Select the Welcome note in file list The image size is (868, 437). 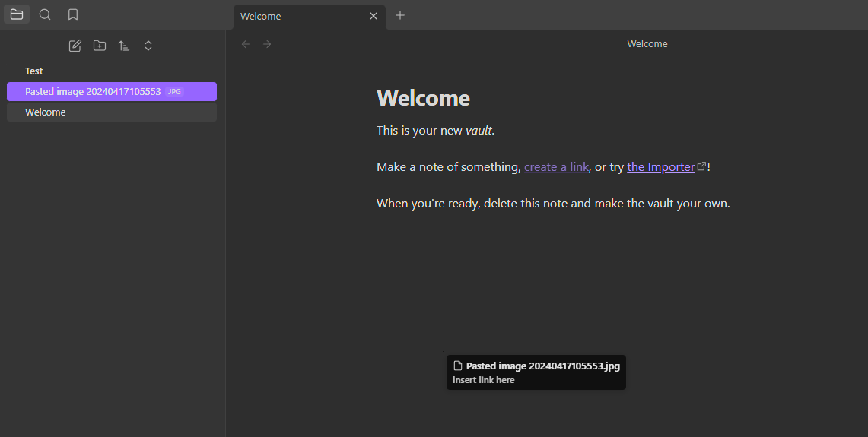(46, 112)
